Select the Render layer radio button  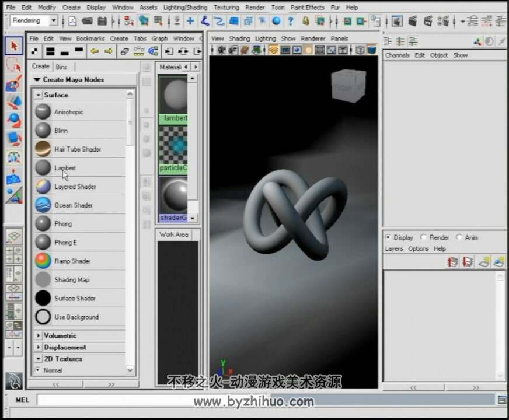(x=423, y=237)
